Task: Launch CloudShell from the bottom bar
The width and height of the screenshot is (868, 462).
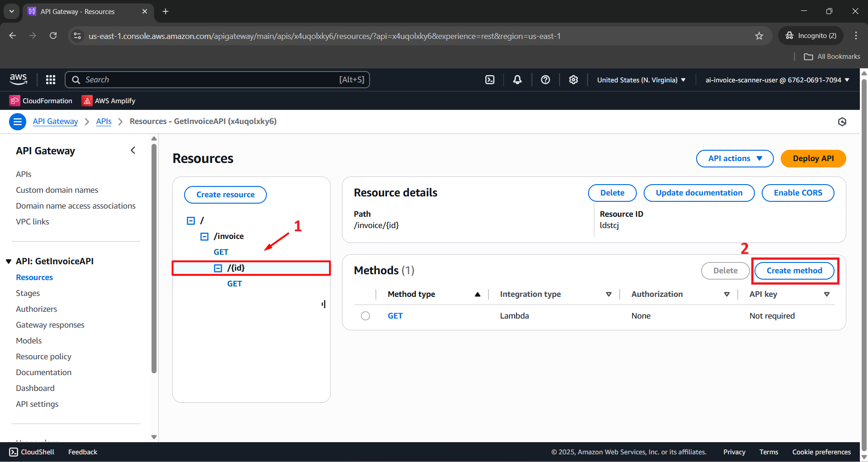Action: click(31, 452)
